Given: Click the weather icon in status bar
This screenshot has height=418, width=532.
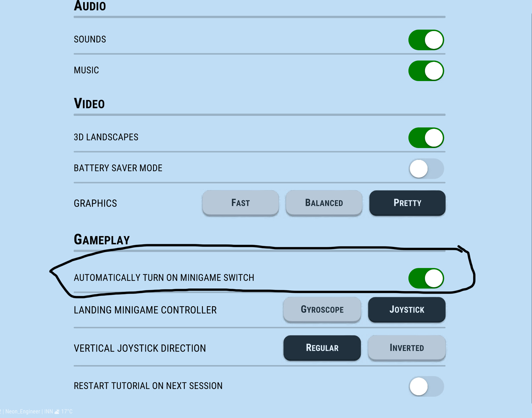Looking at the screenshot, I should pos(57,412).
